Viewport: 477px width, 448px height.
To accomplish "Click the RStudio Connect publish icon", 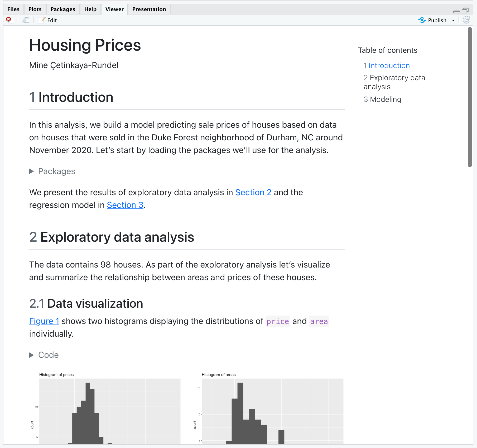I will (x=422, y=20).
